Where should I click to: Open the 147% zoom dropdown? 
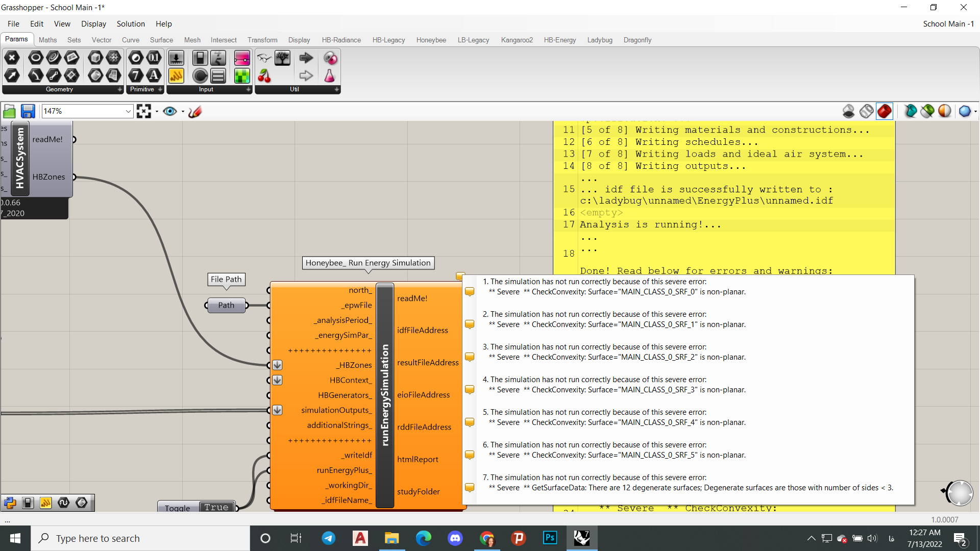coord(128,111)
